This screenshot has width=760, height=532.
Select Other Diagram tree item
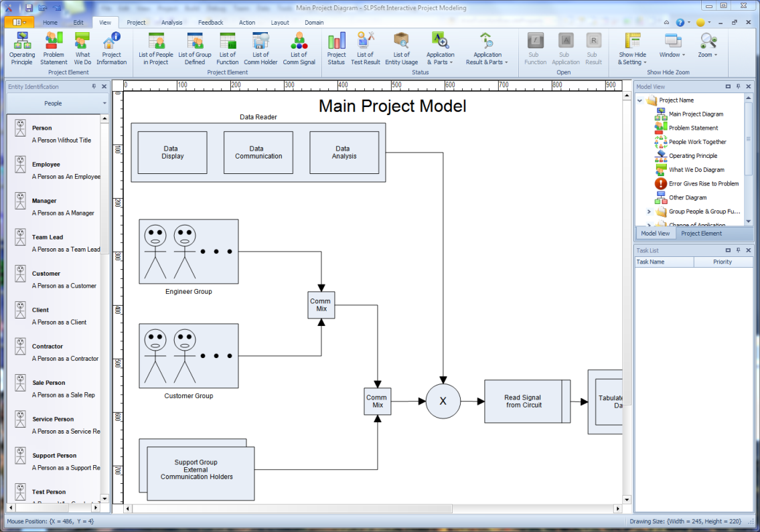coord(688,197)
